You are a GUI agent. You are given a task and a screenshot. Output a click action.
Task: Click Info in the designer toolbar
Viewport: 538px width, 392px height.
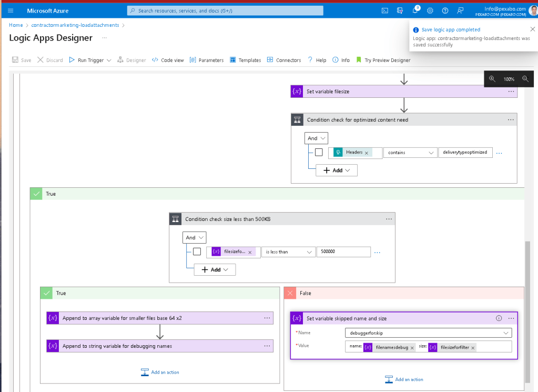point(341,60)
